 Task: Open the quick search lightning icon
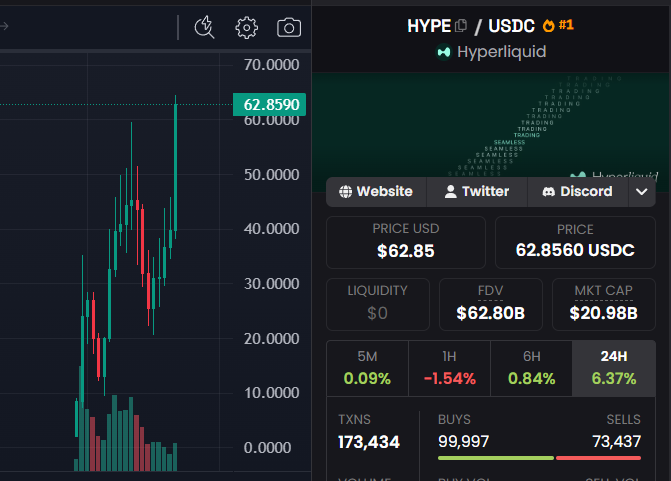pos(205,27)
